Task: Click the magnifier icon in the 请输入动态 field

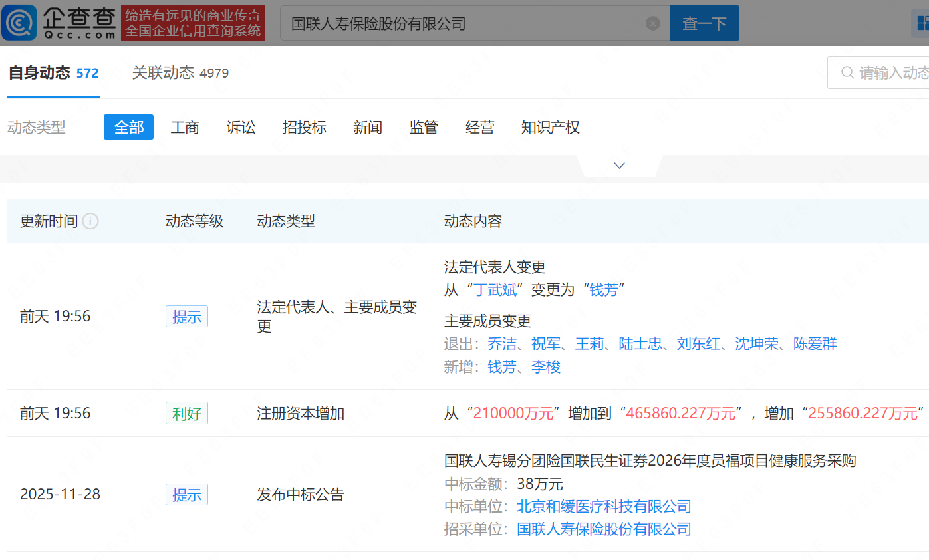Action: [848, 72]
